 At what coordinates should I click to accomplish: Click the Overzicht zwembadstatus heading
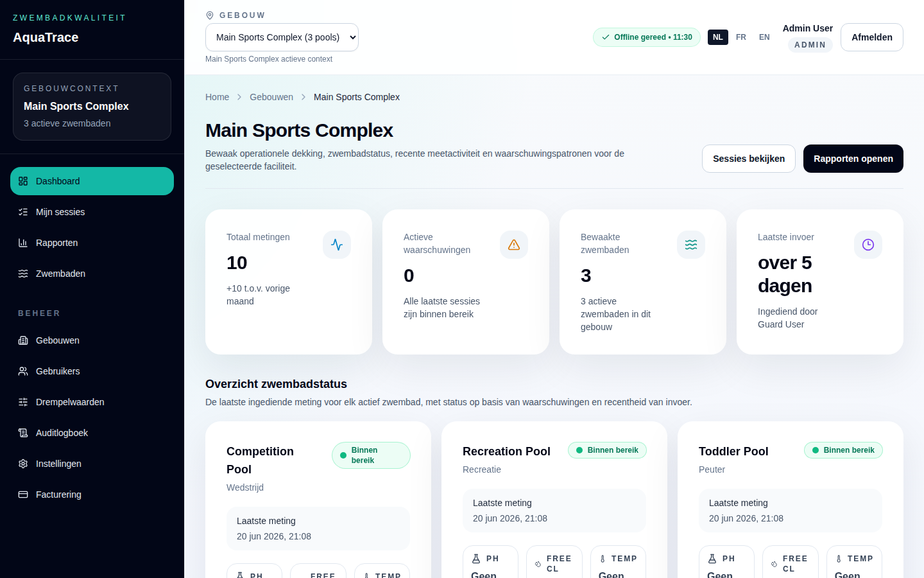[x=276, y=384]
